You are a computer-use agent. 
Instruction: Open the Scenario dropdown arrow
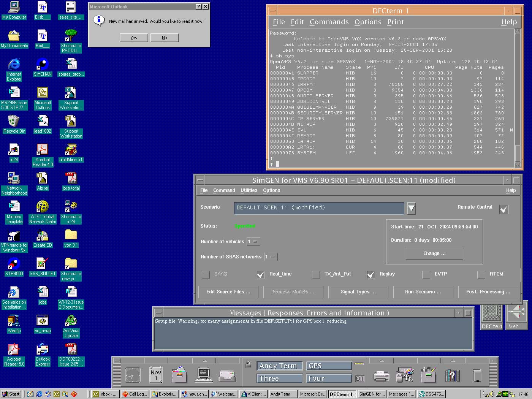411,208
